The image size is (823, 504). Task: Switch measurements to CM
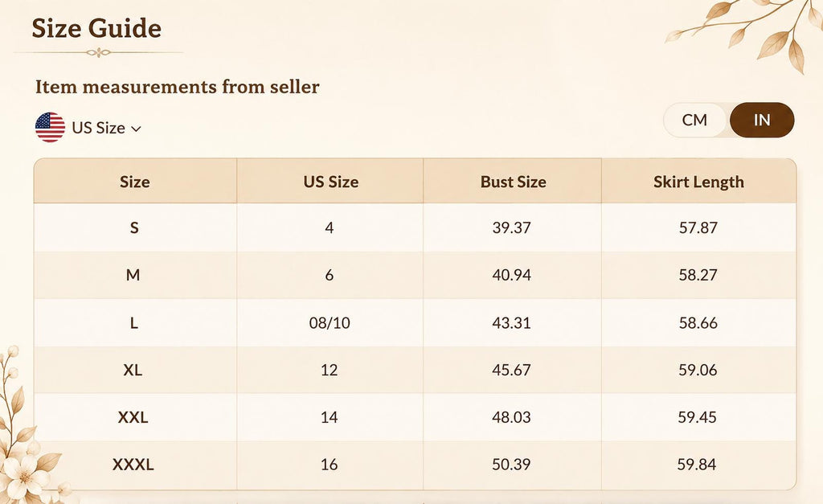pyautogui.click(x=694, y=121)
